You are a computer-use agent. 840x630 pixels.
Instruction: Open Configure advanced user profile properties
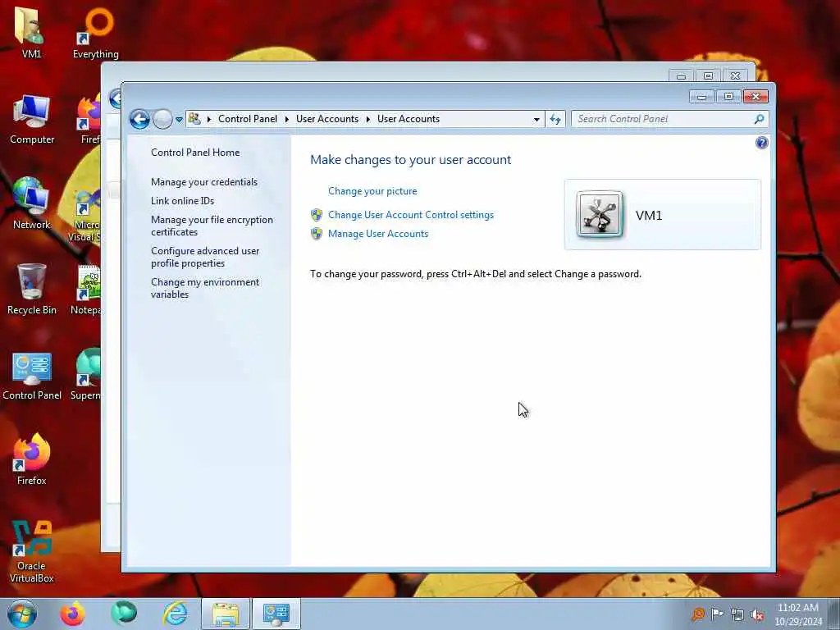tap(205, 257)
